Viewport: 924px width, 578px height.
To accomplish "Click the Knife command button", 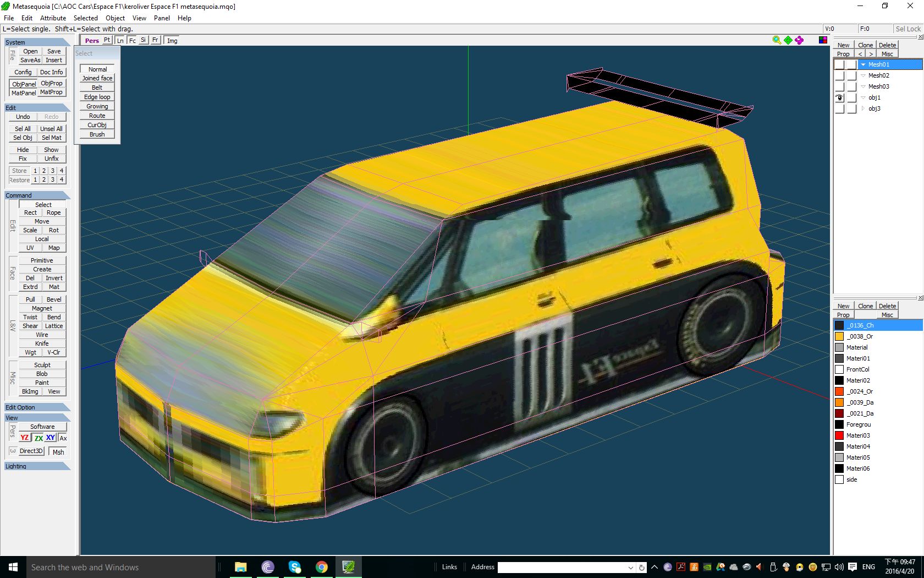I will (42, 343).
